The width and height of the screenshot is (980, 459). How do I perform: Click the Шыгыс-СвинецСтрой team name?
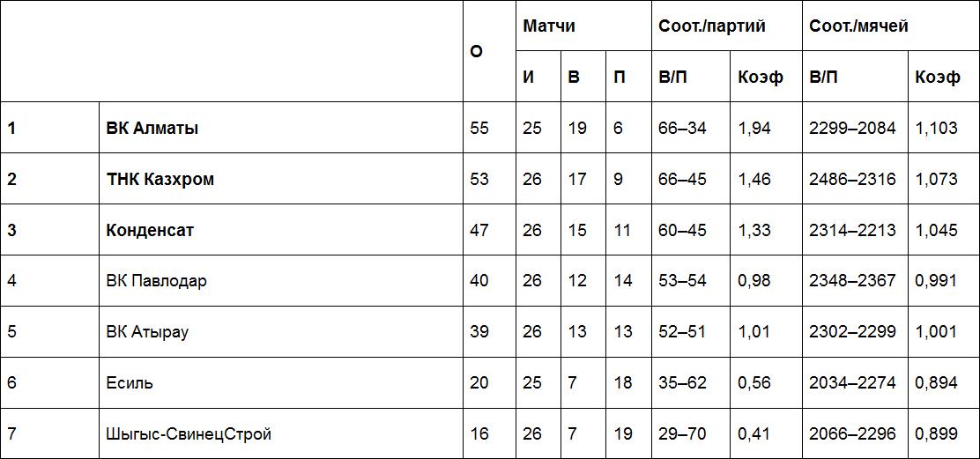pos(189,434)
